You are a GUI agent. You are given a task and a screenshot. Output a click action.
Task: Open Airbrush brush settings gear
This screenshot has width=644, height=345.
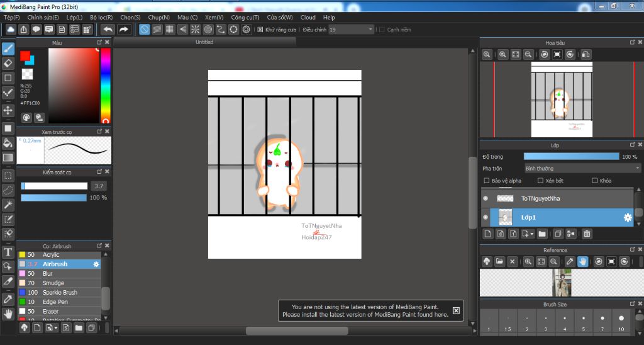(96, 264)
